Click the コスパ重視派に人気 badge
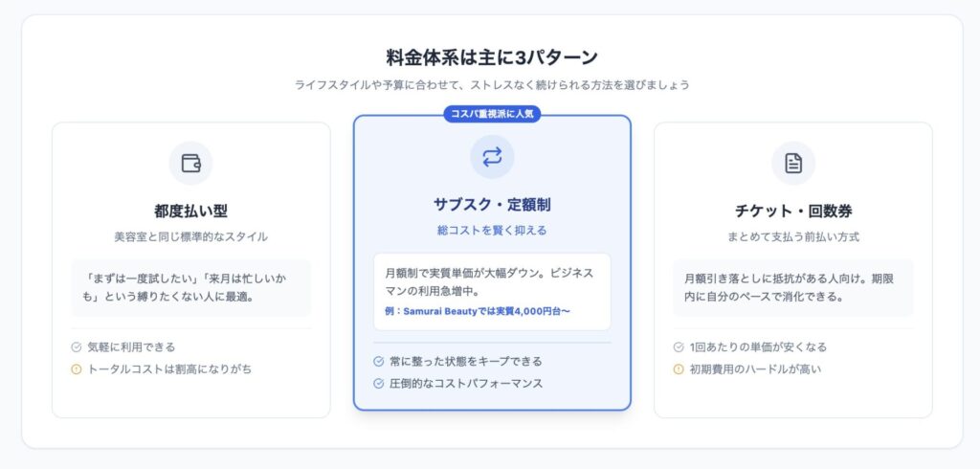Image resolution: width=980 pixels, height=469 pixels. [492, 115]
